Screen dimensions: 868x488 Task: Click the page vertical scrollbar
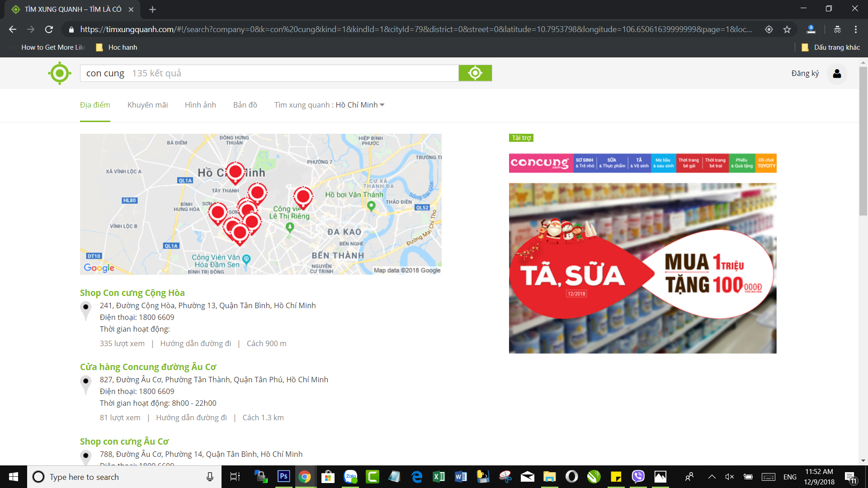point(863,141)
